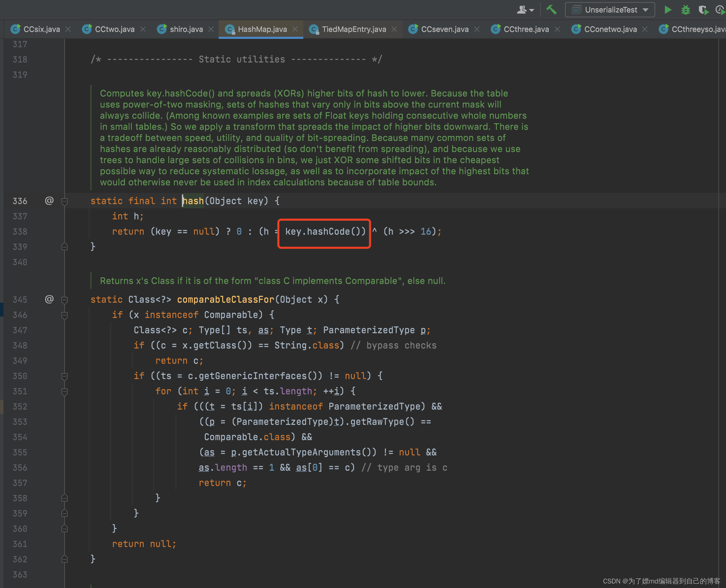Click key.hashCode() call on line 338
This screenshot has width=726, height=588.
(x=326, y=232)
